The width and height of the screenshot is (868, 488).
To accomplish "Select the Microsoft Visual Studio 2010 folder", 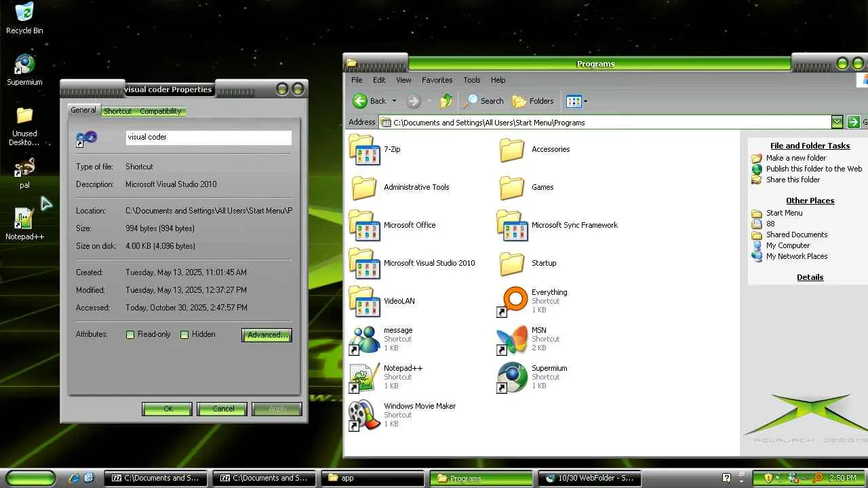I will [412, 263].
